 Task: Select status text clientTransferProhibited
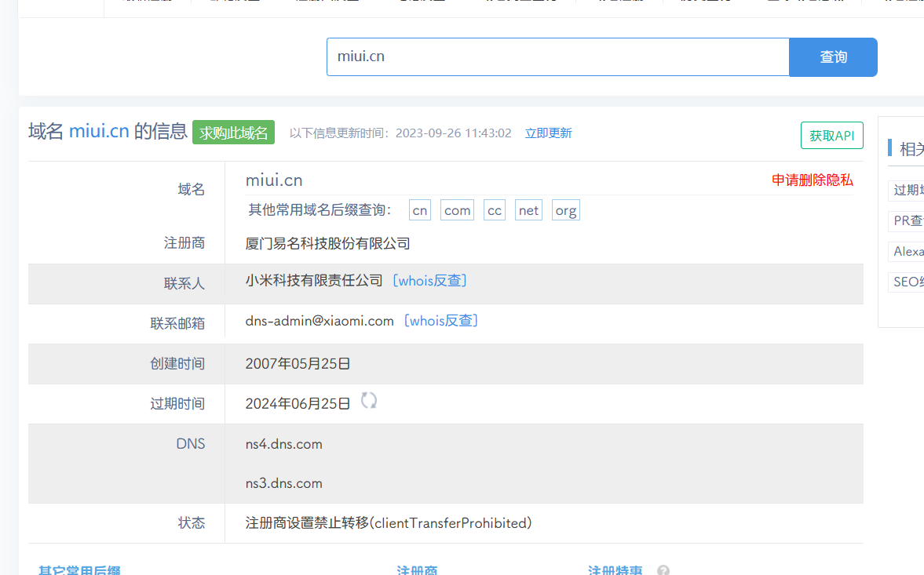point(451,523)
